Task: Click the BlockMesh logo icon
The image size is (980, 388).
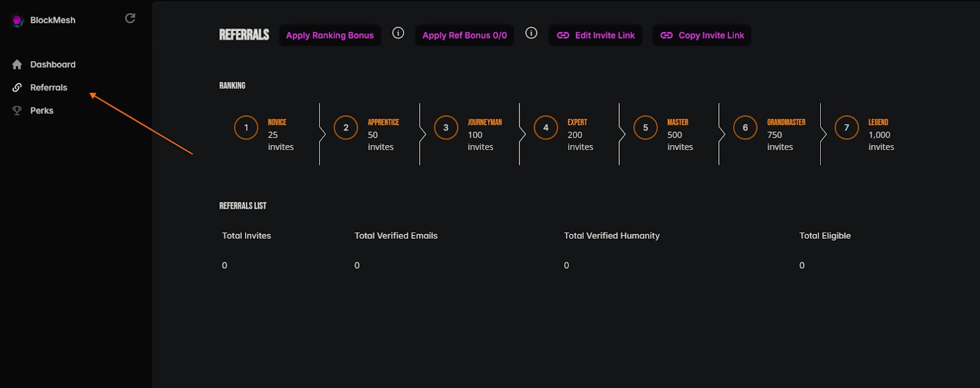Action: point(17,20)
